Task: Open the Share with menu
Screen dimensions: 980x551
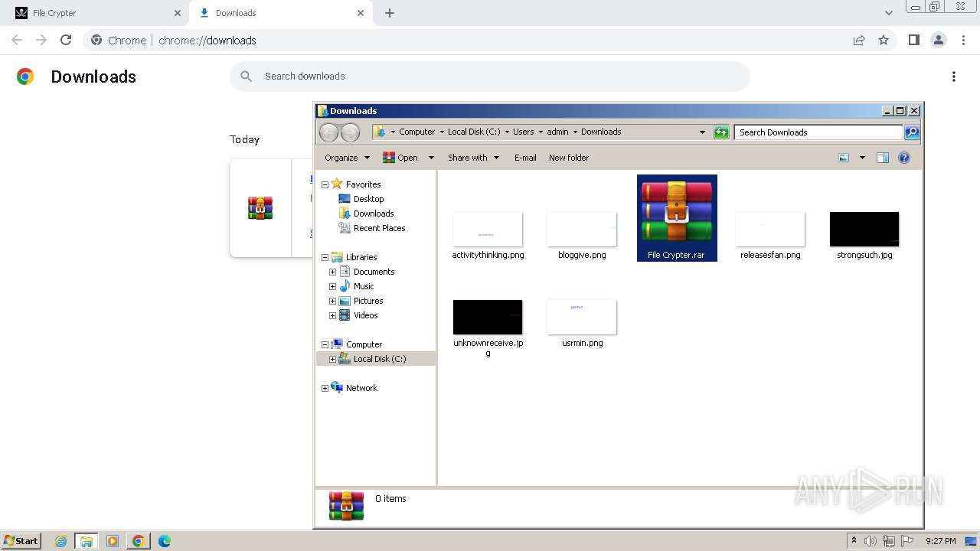Action: pyautogui.click(x=473, y=158)
